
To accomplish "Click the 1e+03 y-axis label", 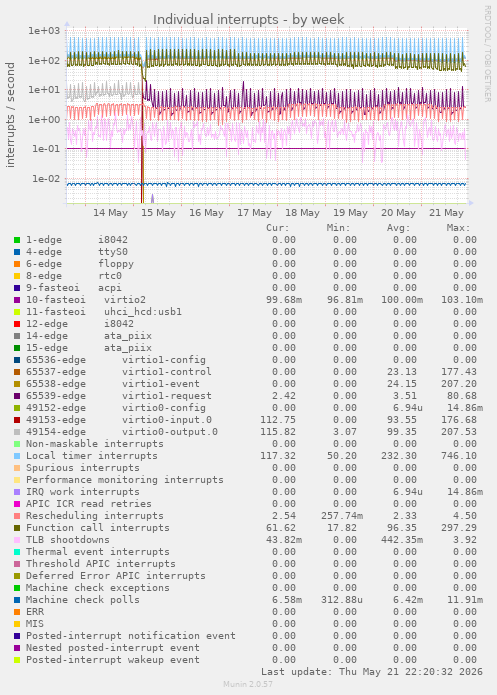I will coord(44,31).
